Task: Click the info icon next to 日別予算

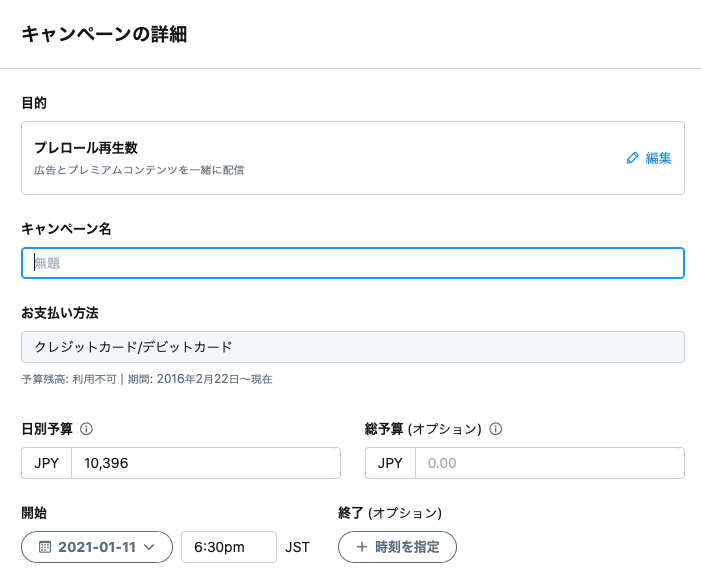Action: (86, 429)
